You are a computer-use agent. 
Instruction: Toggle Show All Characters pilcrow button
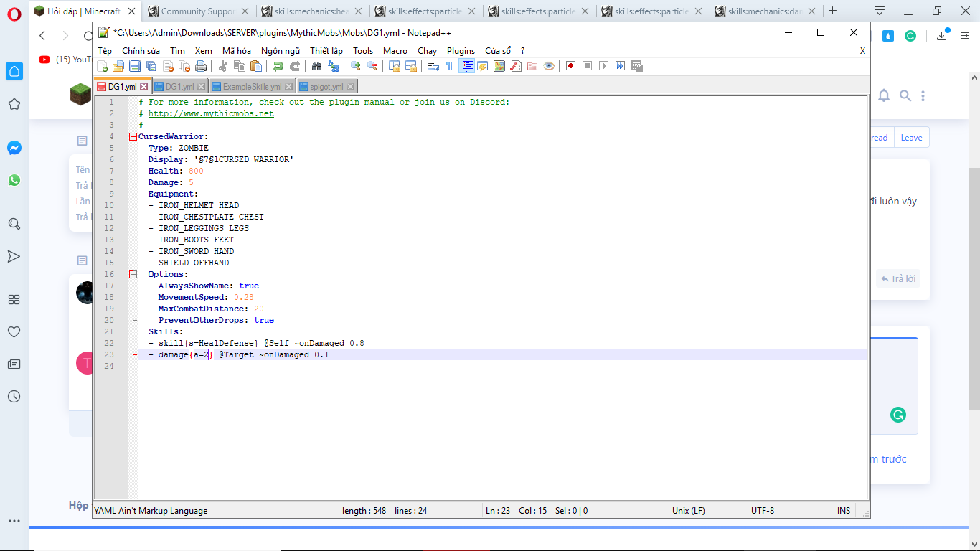pyautogui.click(x=449, y=66)
